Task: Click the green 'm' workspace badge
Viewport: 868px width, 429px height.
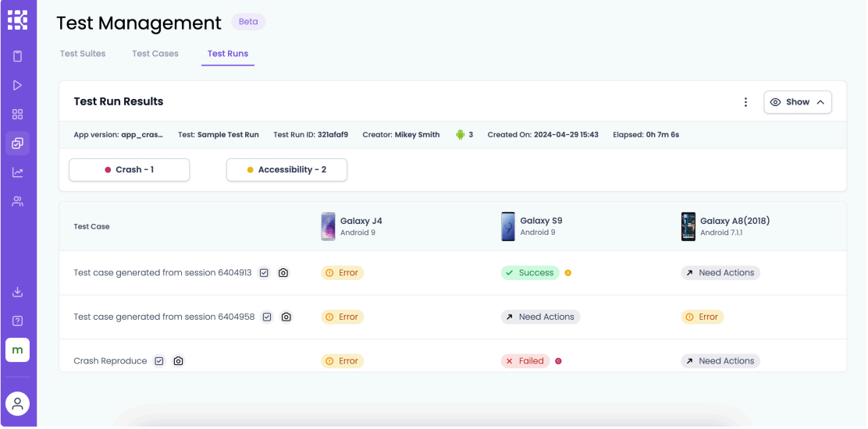Action: 18,350
